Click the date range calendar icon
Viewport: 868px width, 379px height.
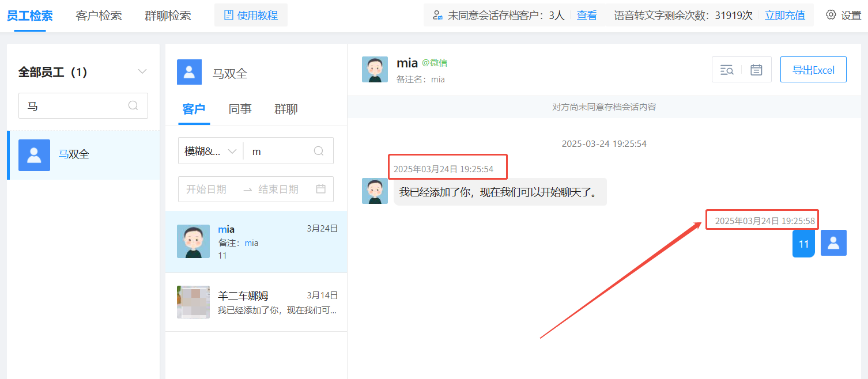point(321,189)
